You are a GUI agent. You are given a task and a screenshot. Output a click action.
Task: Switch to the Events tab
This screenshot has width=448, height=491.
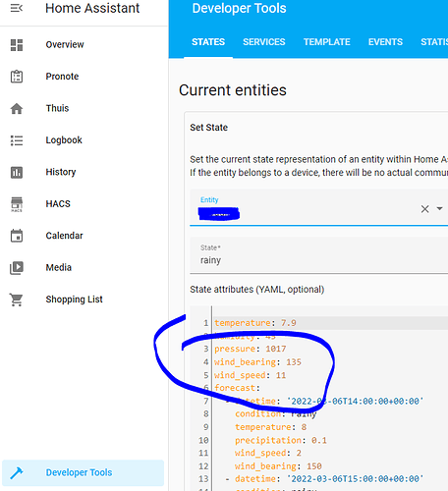tap(385, 42)
